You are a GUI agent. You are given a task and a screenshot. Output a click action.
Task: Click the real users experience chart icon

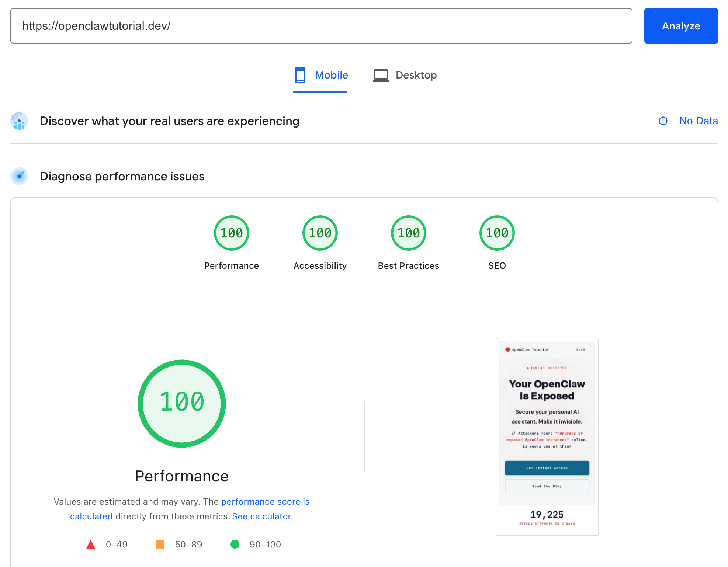pos(19,121)
